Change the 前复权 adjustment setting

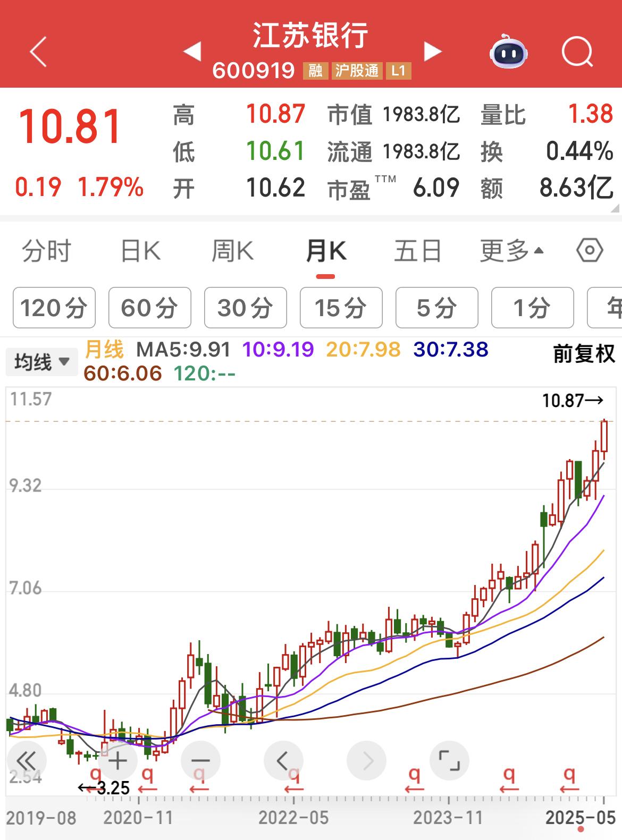coord(584,354)
